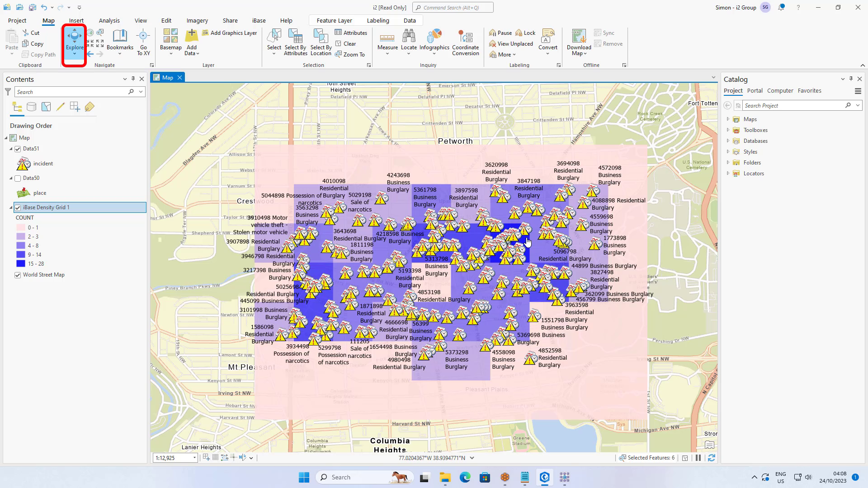
Task: Open the Infographics tool
Action: tap(434, 41)
